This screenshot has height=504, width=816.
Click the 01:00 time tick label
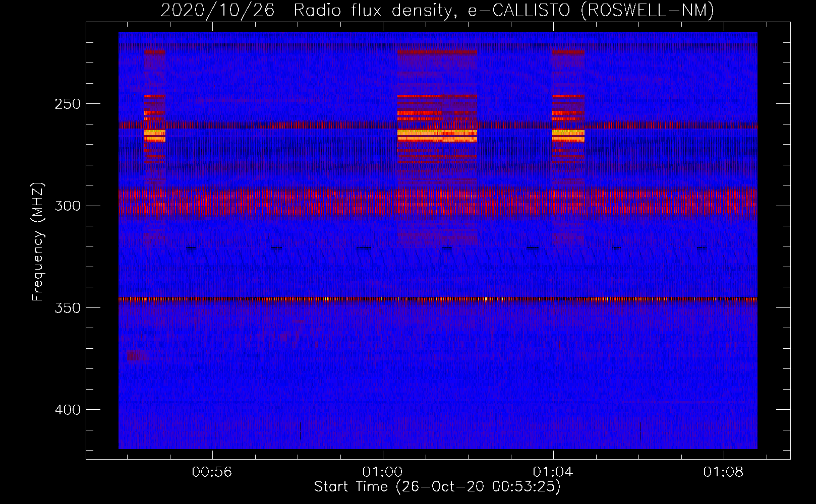tap(383, 472)
